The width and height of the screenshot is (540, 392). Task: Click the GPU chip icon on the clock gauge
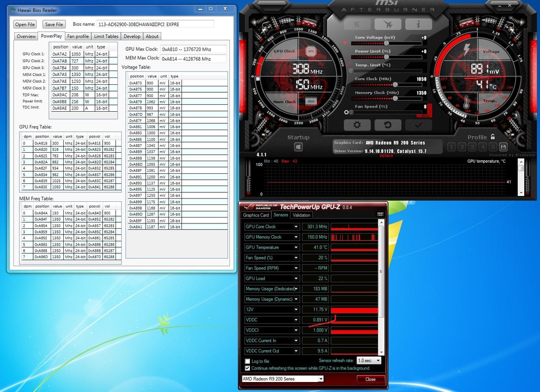click(311, 51)
